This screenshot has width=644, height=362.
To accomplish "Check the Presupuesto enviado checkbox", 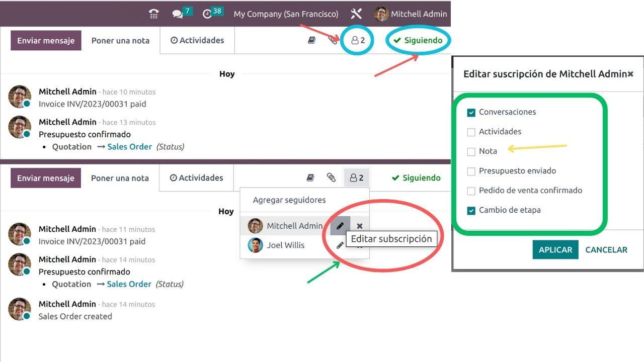I will click(471, 171).
